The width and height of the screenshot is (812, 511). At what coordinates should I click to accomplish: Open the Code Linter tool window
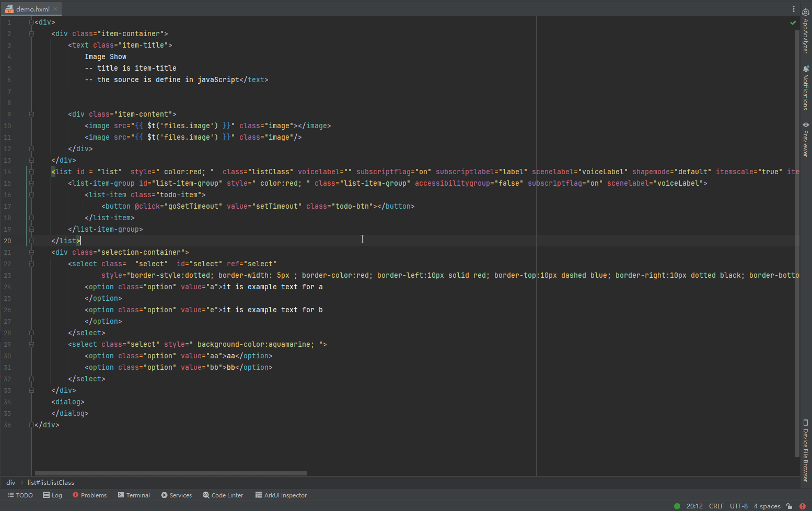[x=223, y=495]
